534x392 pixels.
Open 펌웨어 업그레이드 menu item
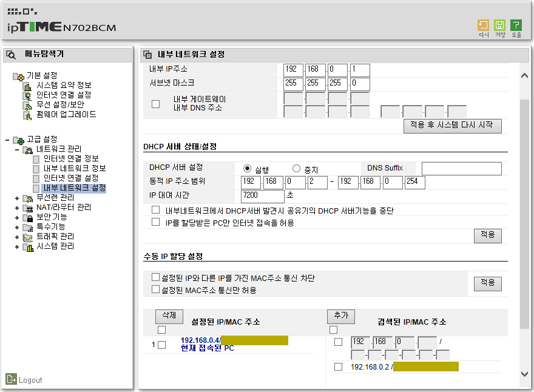(66, 115)
